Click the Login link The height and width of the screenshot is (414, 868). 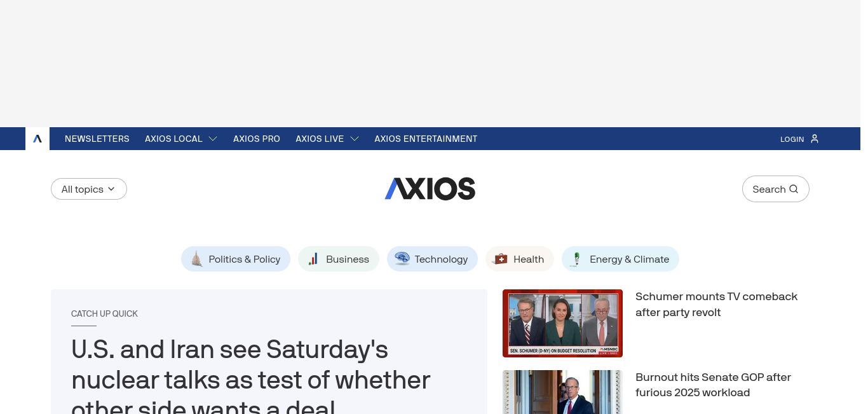pos(792,139)
